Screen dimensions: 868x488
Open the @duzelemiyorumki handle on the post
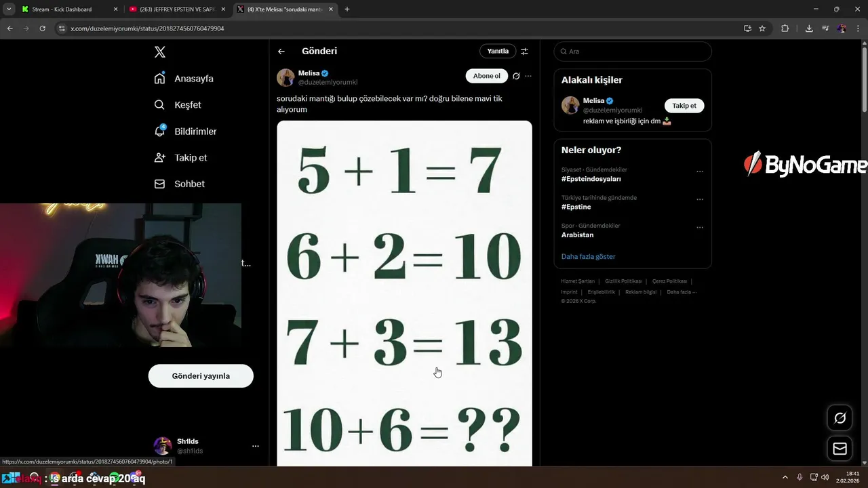click(328, 82)
